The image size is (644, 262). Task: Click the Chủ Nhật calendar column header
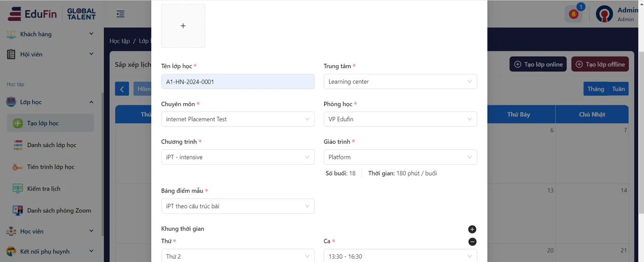[592, 114]
